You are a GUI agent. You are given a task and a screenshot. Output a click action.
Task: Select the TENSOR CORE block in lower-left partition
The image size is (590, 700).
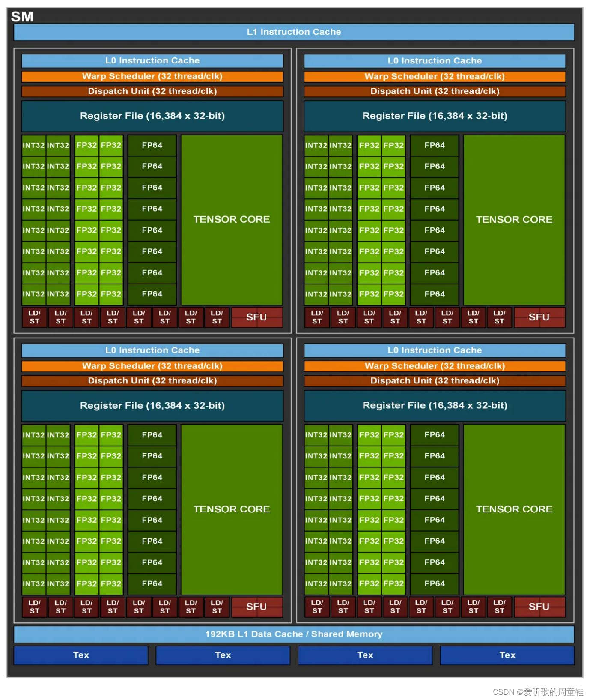(x=232, y=509)
